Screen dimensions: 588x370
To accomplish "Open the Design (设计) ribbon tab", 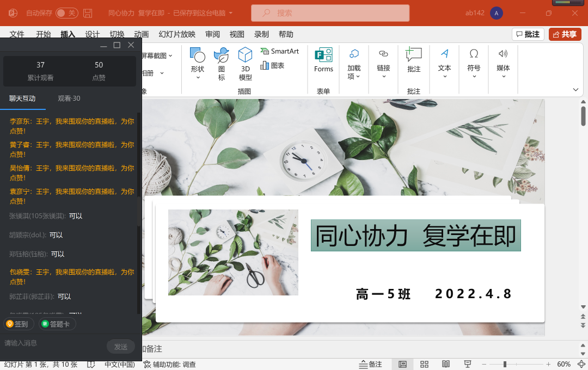I will (92, 34).
